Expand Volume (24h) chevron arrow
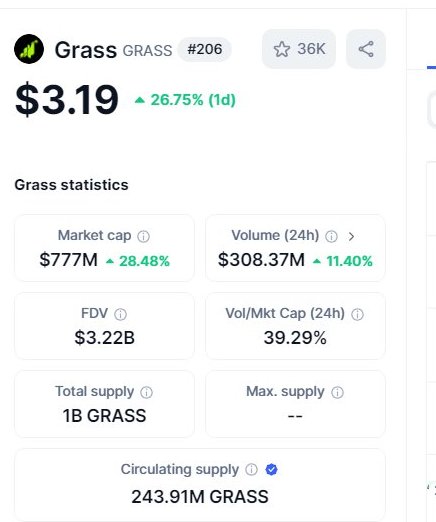The width and height of the screenshot is (436, 522). click(x=351, y=236)
